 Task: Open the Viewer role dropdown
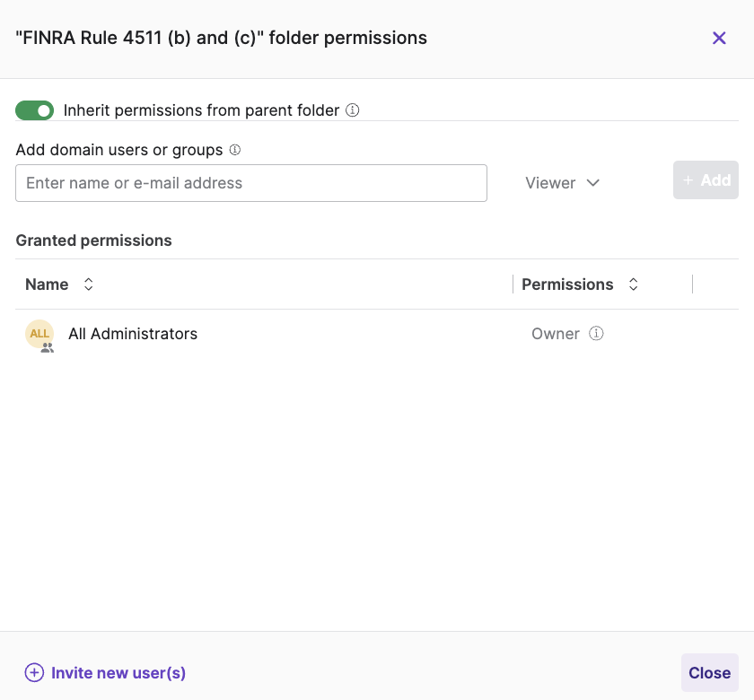click(562, 183)
